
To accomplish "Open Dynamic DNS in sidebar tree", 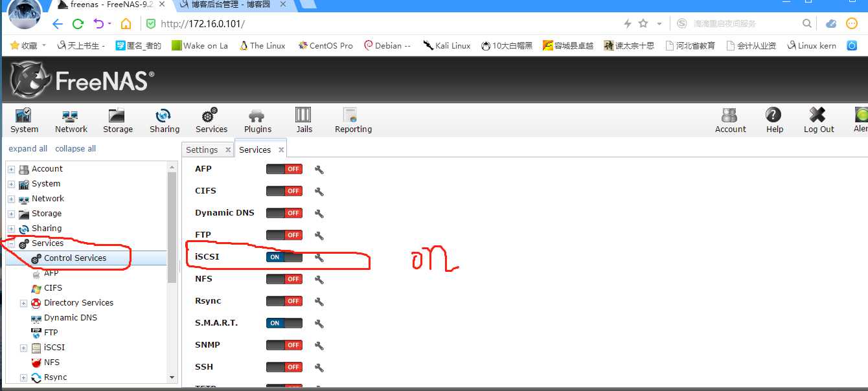I will 71,318.
